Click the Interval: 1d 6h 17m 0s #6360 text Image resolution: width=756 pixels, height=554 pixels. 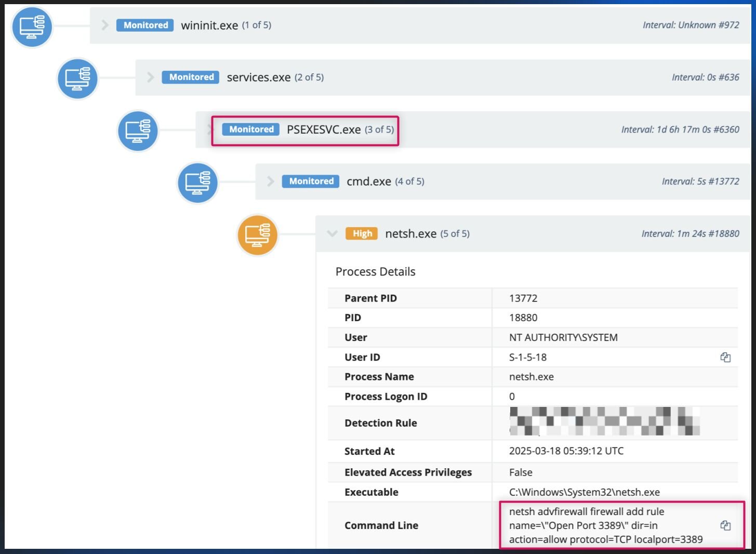(680, 129)
